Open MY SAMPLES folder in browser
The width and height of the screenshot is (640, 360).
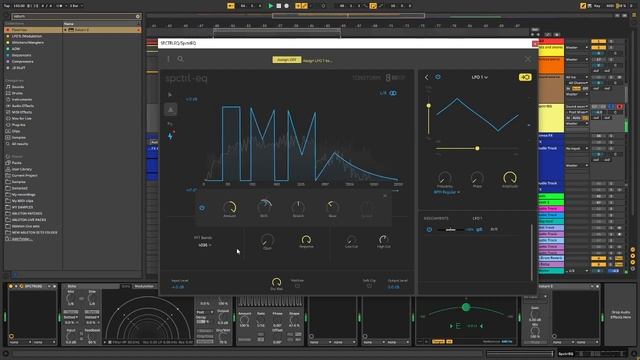(x=22, y=207)
